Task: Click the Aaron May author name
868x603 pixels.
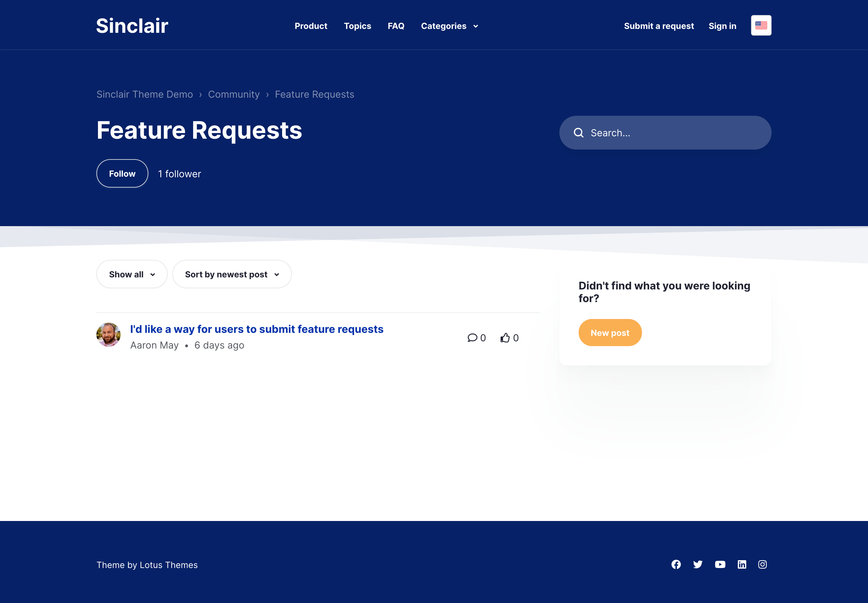Action: tap(154, 345)
